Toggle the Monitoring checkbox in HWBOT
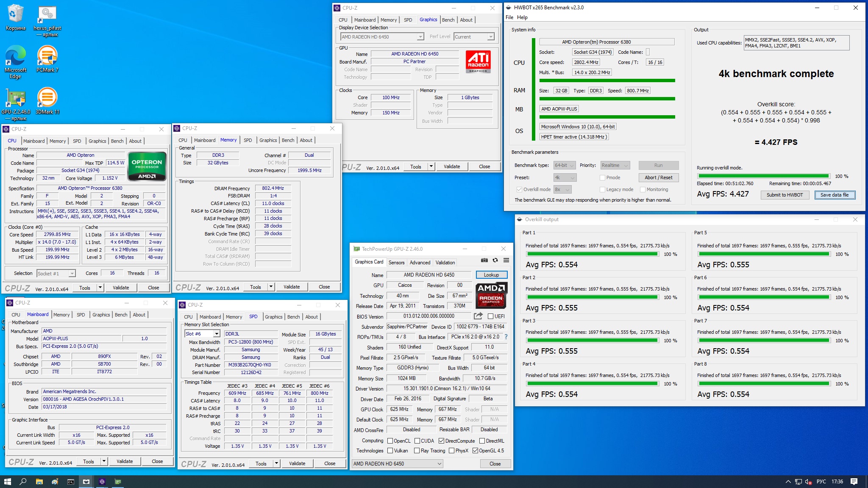This screenshot has width=868, height=488. point(643,189)
